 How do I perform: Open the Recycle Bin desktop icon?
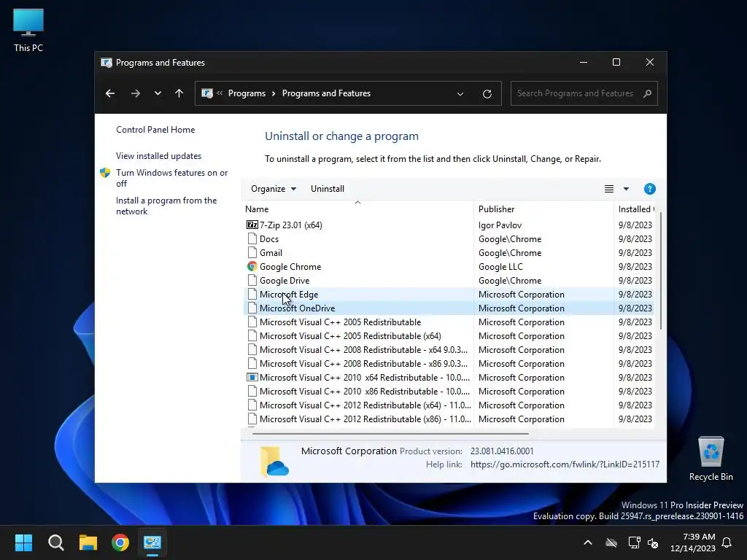tap(711, 459)
